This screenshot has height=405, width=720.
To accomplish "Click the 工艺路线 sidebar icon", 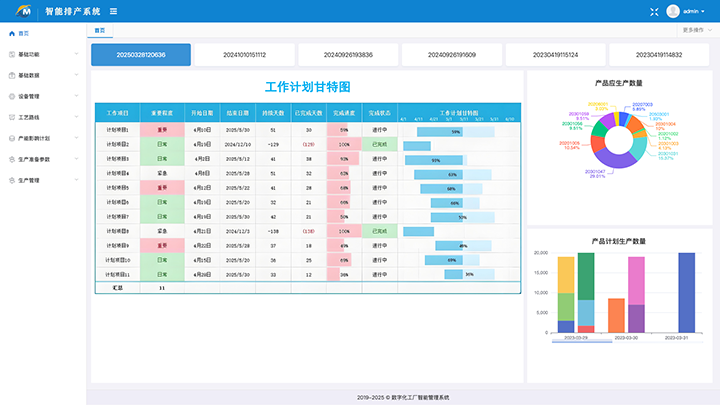I will coord(11,117).
